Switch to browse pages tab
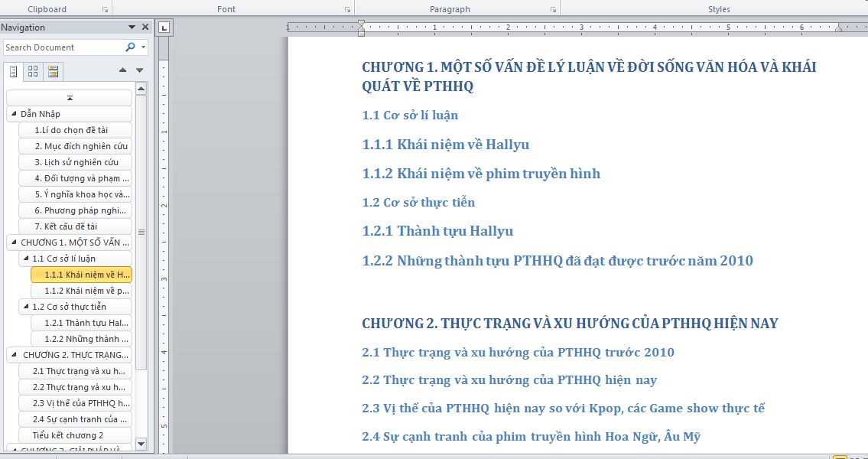 (33, 71)
